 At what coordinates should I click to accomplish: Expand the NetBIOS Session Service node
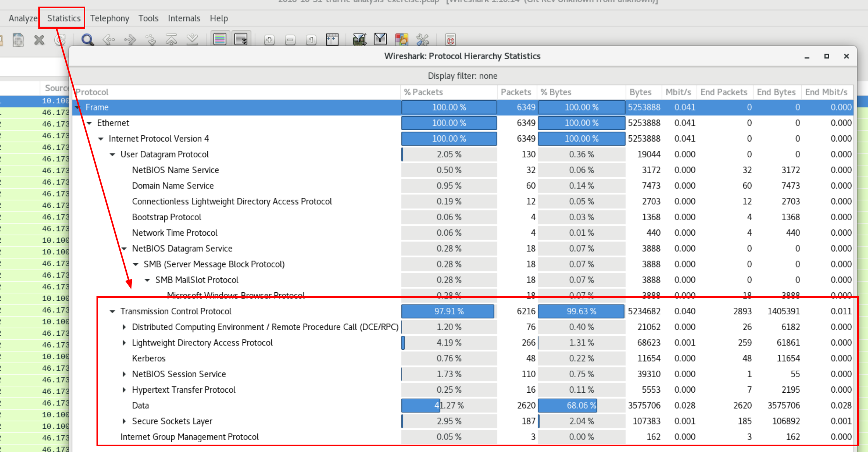coord(124,374)
